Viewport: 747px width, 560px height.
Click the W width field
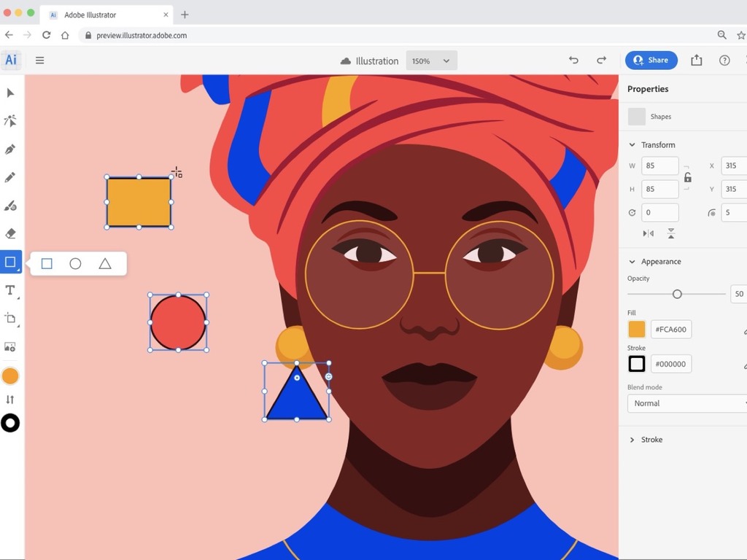point(659,166)
